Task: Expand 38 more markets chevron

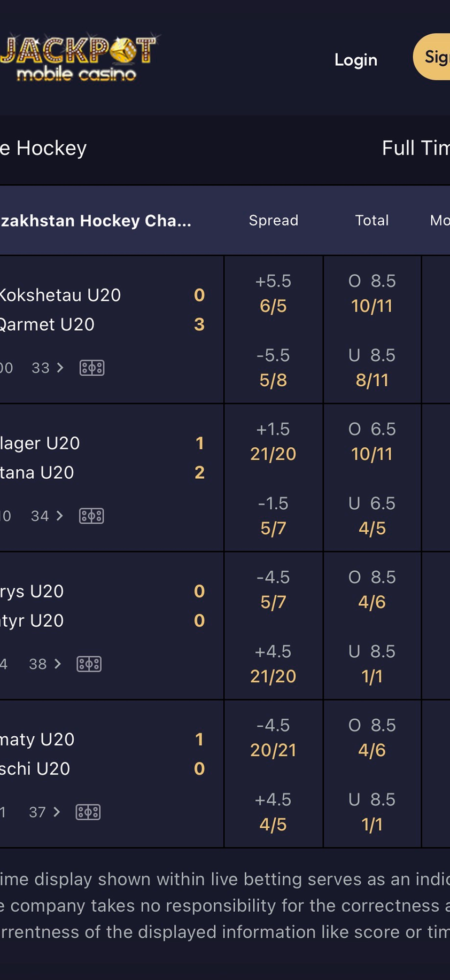Action: click(45, 664)
